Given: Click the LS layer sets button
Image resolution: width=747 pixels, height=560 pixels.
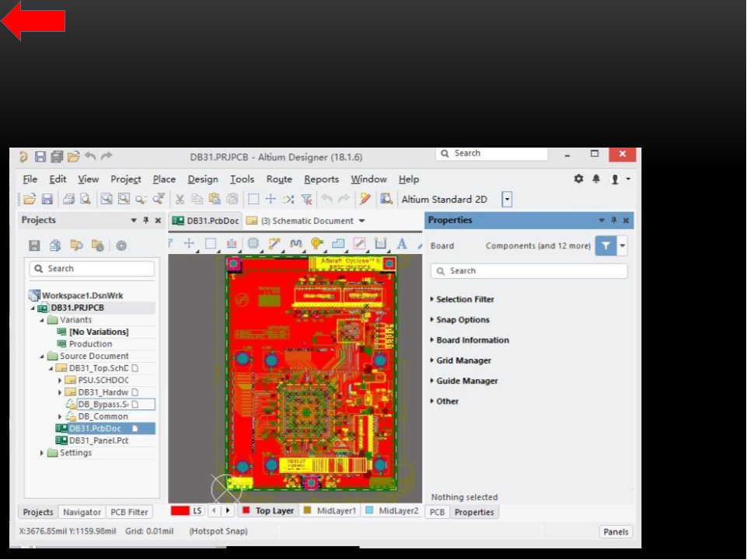Looking at the screenshot, I should point(197,510).
